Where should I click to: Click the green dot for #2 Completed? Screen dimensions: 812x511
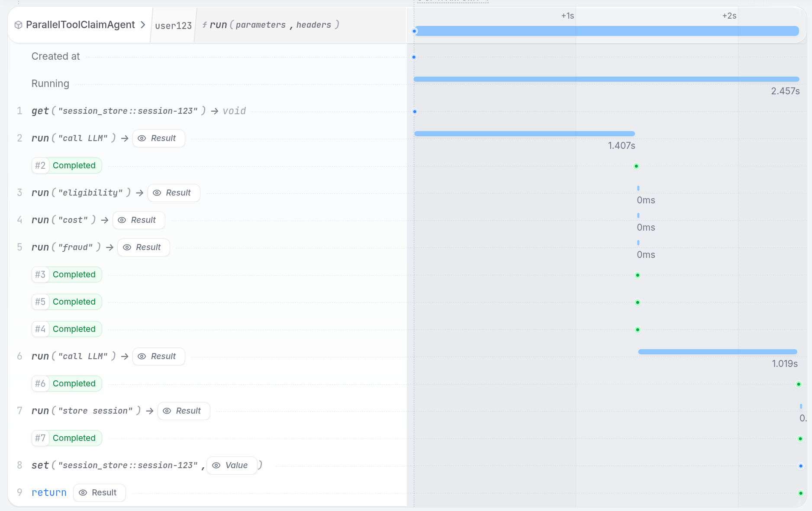coord(636,166)
